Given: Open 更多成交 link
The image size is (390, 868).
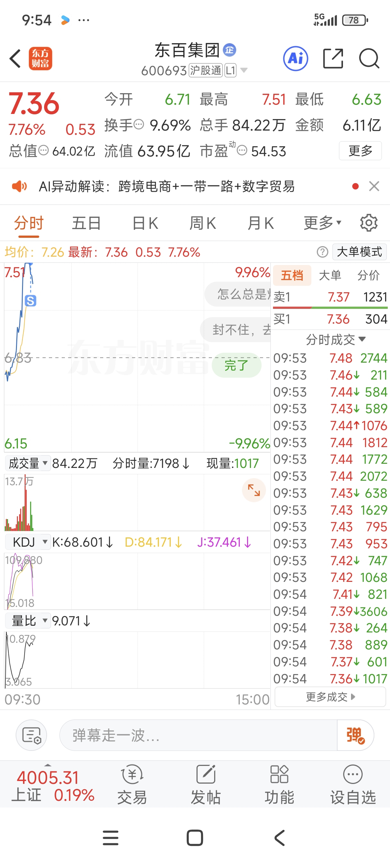Looking at the screenshot, I should (x=330, y=696).
